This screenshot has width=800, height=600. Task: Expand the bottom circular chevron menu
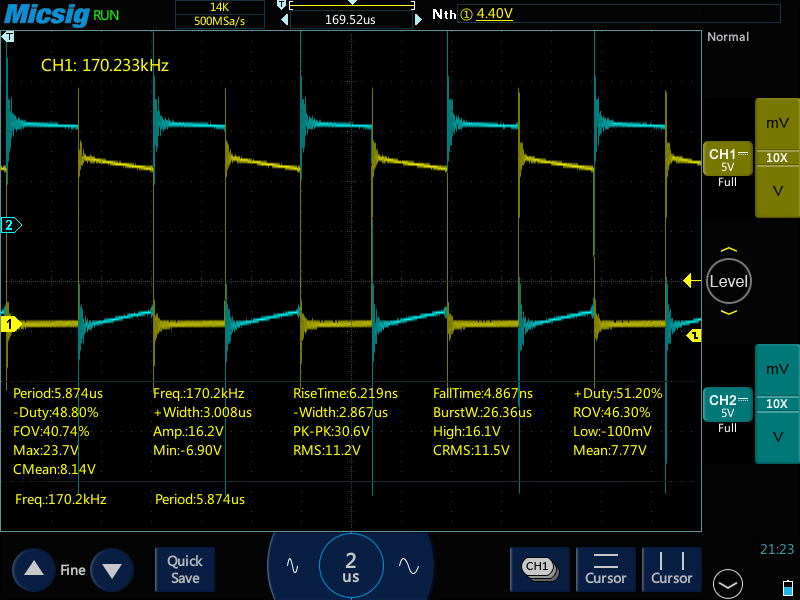(x=728, y=584)
